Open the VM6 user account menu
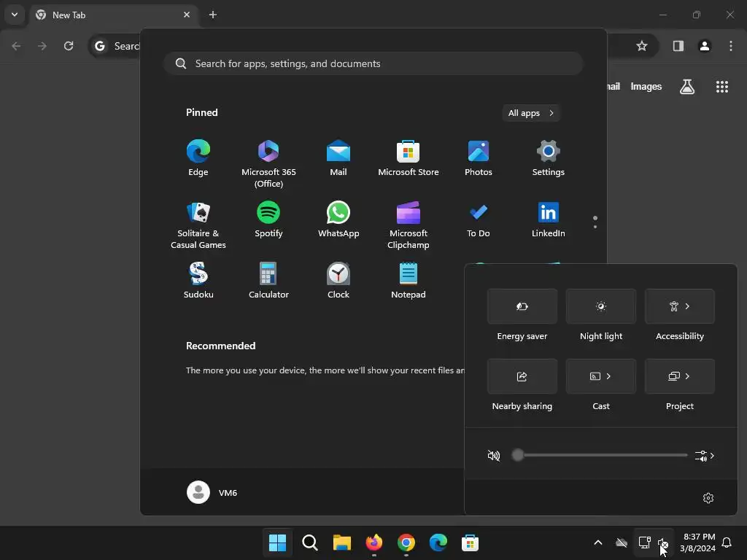Viewport: 747px width, 560px height. [x=212, y=492]
